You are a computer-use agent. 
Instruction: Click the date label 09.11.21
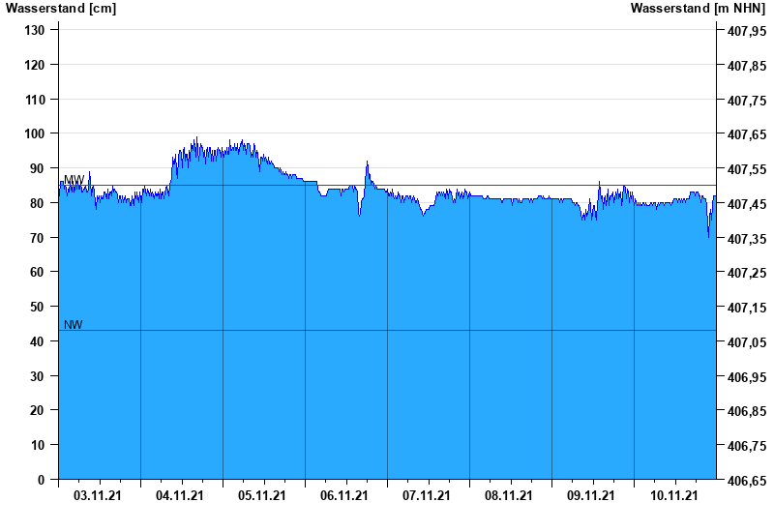pyautogui.click(x=591, y=495)
